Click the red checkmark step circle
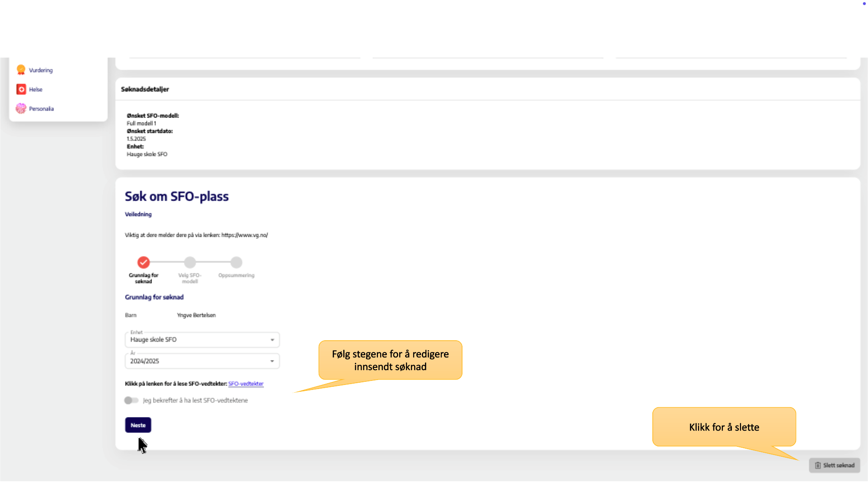Viewport: 868px width, 488px height. (144, 263)
